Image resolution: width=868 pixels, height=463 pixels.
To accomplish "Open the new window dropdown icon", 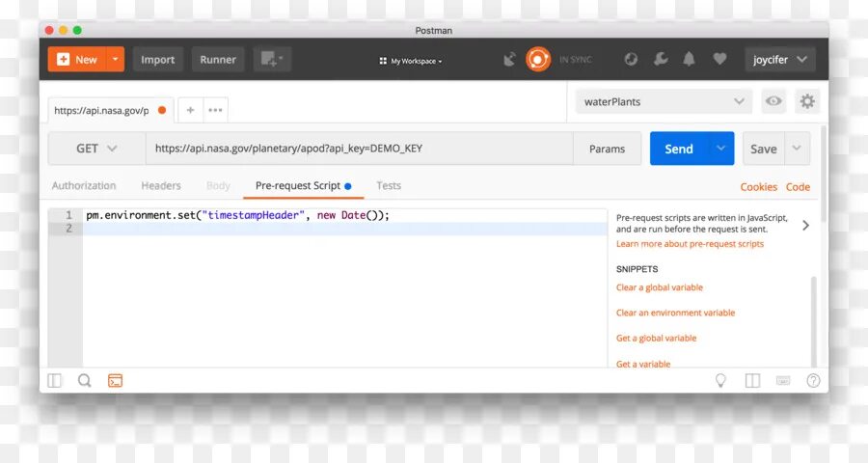I will (x=272, y=59).
